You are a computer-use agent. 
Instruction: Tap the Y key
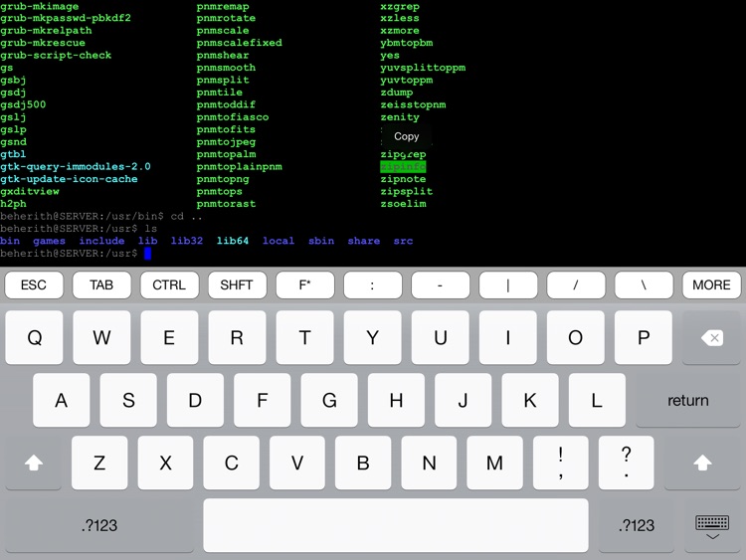tap(373, 338)
